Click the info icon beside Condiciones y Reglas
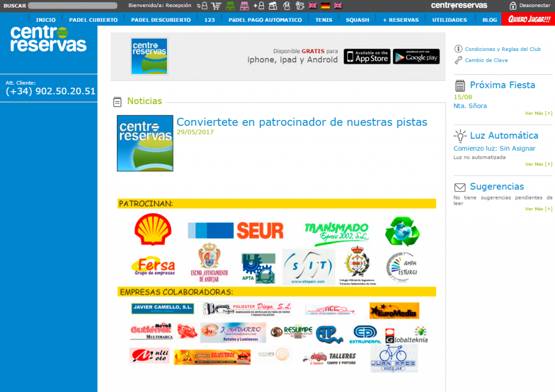555x392 pixels. click(x=458, y=49)
